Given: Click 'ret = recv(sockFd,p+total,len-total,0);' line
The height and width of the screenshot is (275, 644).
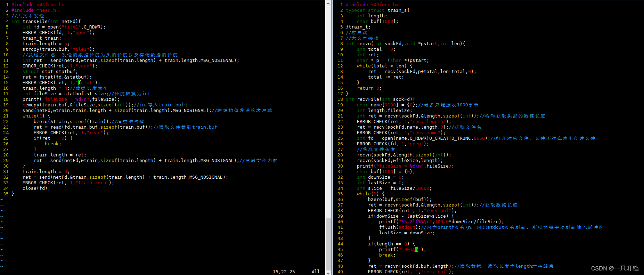Looking at the screenshot, I should [x=422, y=72].
